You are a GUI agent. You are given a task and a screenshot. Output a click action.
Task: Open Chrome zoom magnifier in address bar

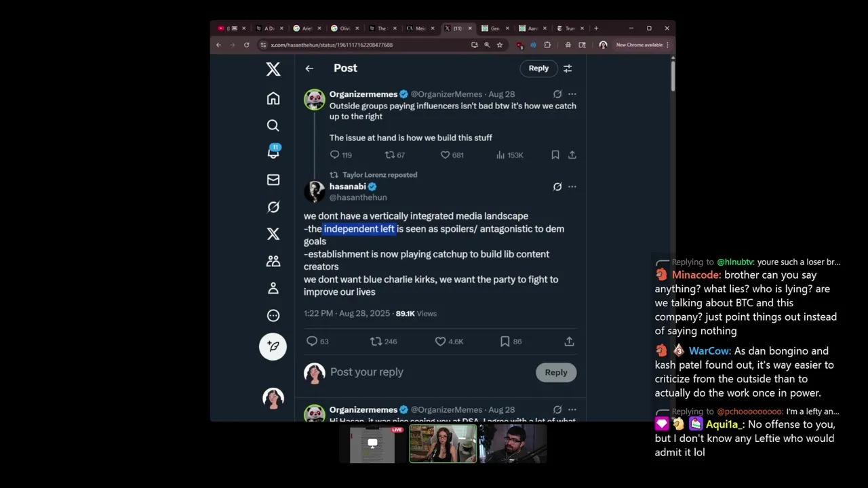(487, 45)
